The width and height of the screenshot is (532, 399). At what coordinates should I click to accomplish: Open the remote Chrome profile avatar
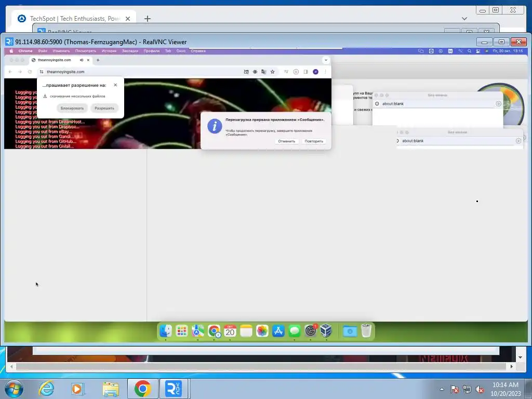[x=315, y=72]
